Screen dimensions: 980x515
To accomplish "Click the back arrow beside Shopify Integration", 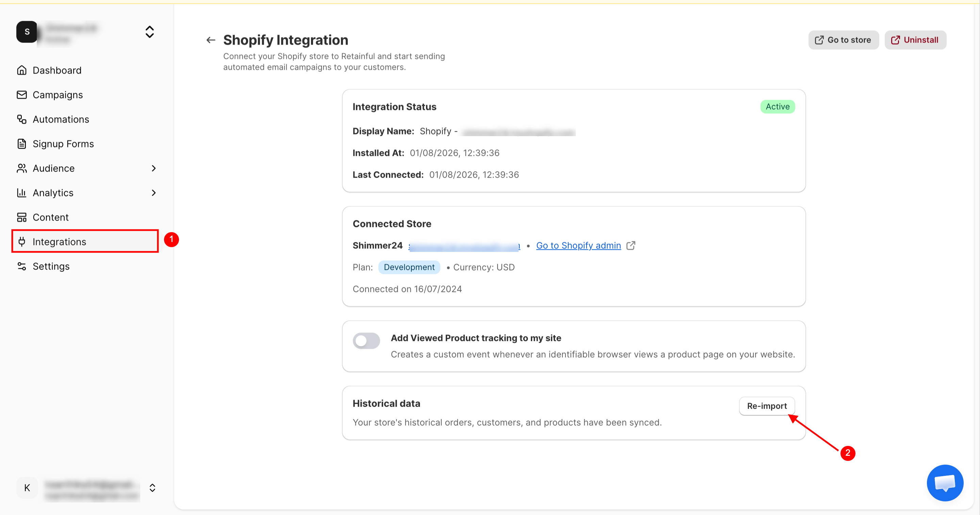I will [211, 40].
